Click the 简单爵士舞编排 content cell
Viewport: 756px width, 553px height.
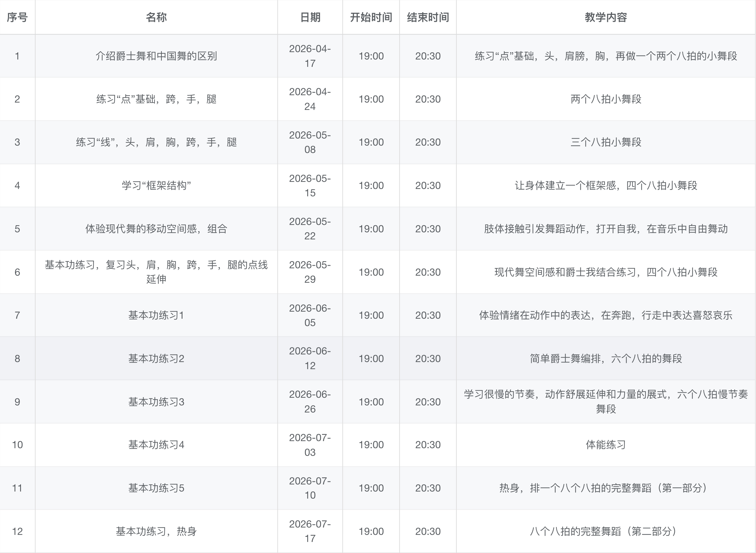coord(605,358)
